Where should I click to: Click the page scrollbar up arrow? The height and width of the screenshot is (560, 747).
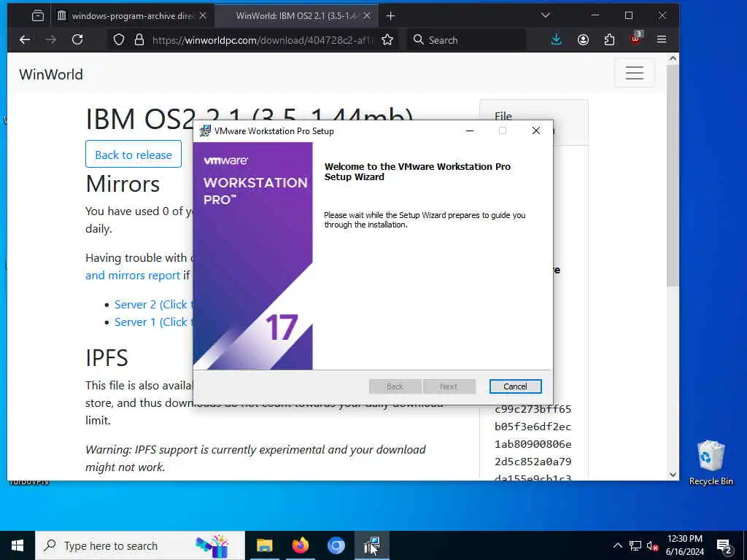tap(673, 58)
